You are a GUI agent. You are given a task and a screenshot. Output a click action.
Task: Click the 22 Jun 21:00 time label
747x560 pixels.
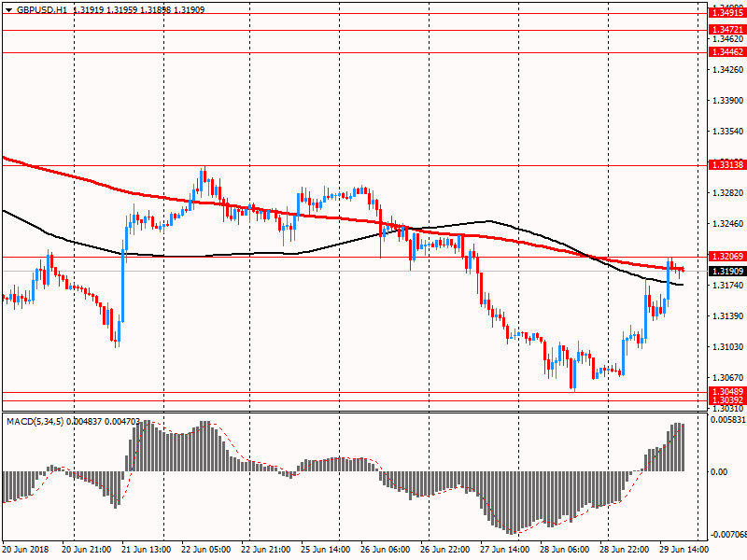point(265,549)
